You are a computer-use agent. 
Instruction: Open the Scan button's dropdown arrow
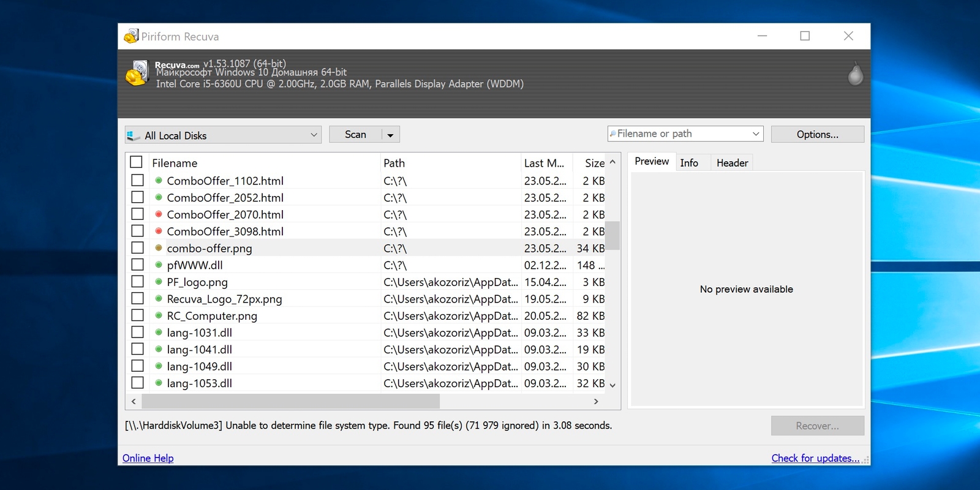click(x=391, y=135)
